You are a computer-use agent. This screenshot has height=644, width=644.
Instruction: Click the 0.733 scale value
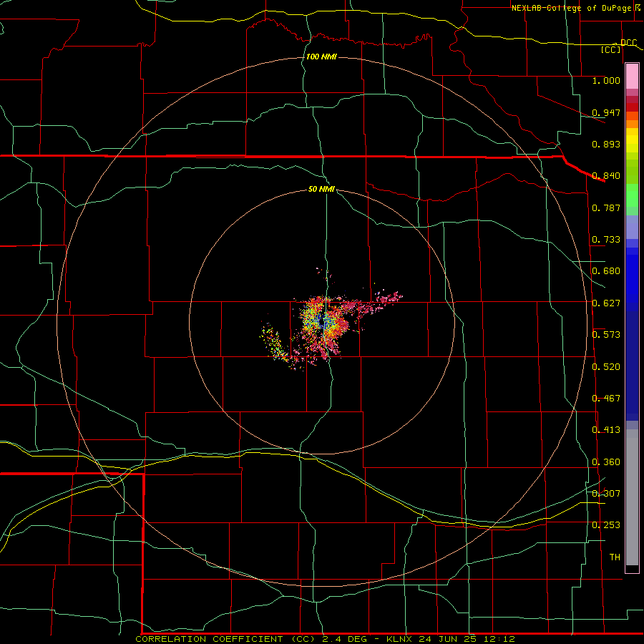[606, 240]
